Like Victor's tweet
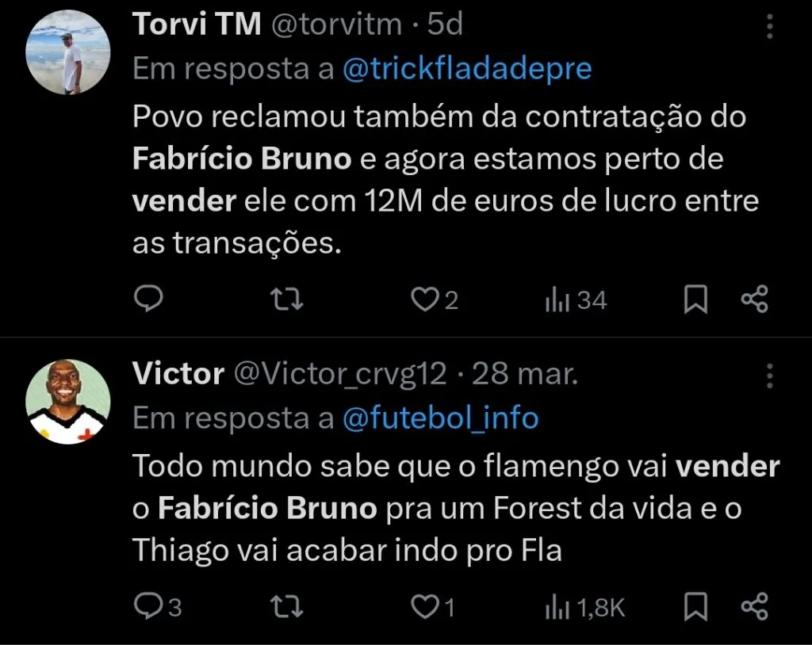 coord(428,606)
